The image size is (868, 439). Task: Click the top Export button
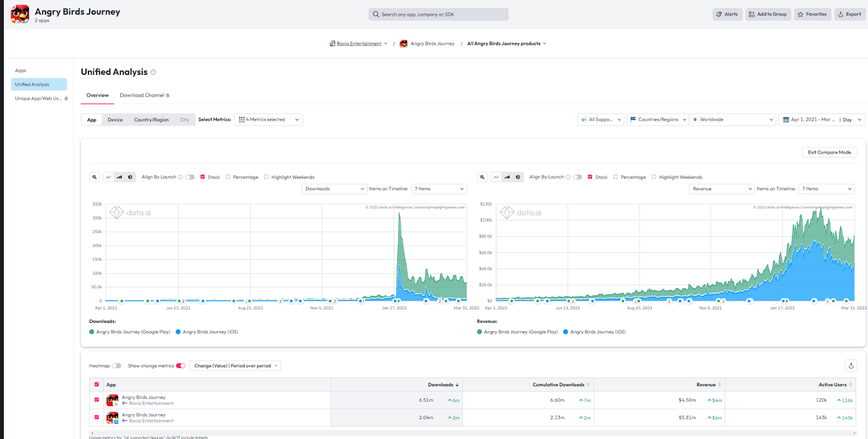850,14
